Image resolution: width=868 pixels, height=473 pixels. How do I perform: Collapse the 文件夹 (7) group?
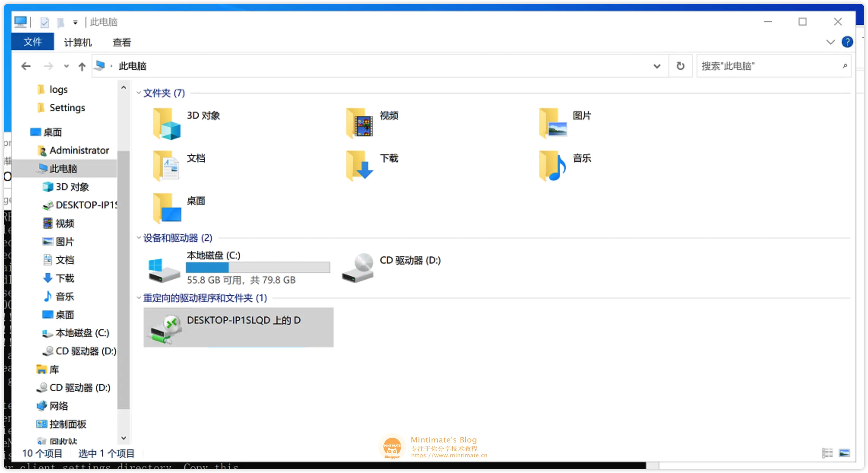[139, 93]
